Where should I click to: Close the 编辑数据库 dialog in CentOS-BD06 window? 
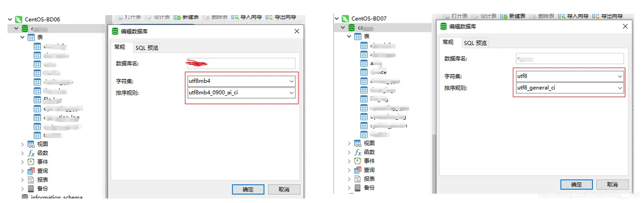[297, 31]
